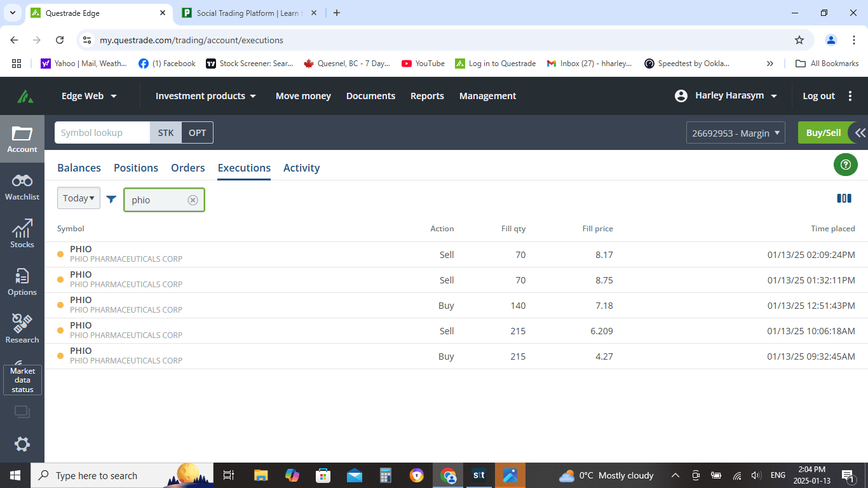Show more bookmarks with the chevron

[770, 64]
